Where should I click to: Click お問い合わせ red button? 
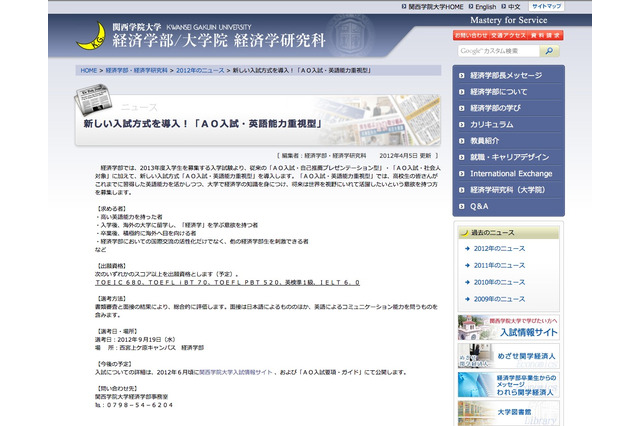click(x=471, y=36)
